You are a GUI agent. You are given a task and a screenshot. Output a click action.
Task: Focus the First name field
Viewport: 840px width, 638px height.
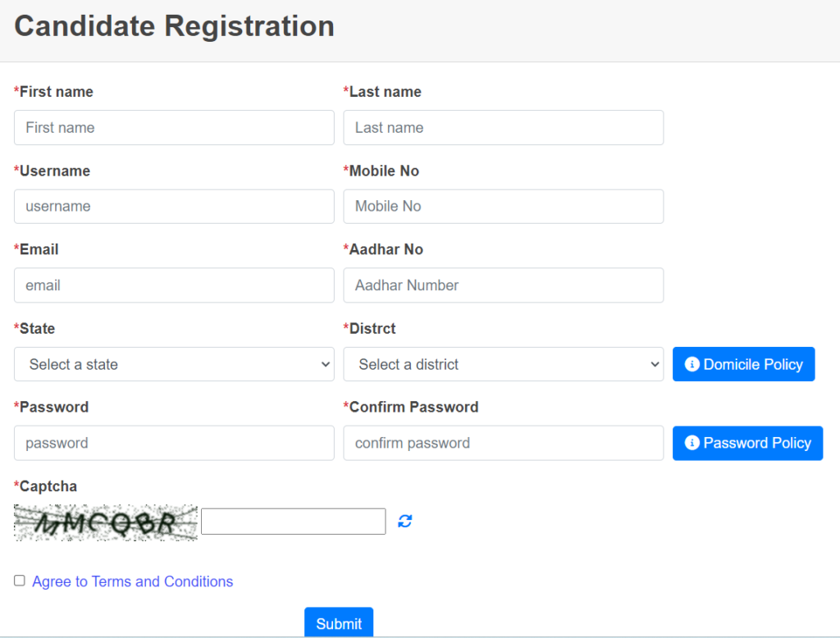174,128
